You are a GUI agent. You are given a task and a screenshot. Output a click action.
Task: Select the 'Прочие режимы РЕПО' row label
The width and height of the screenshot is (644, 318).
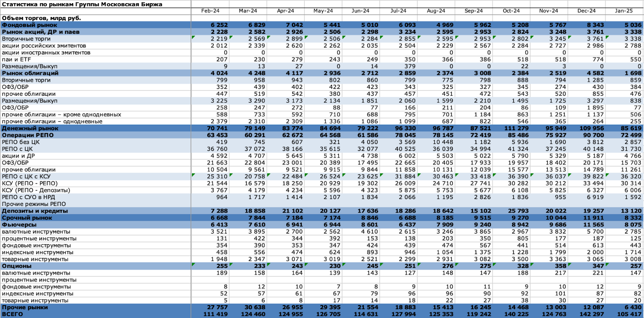(34, 204)
